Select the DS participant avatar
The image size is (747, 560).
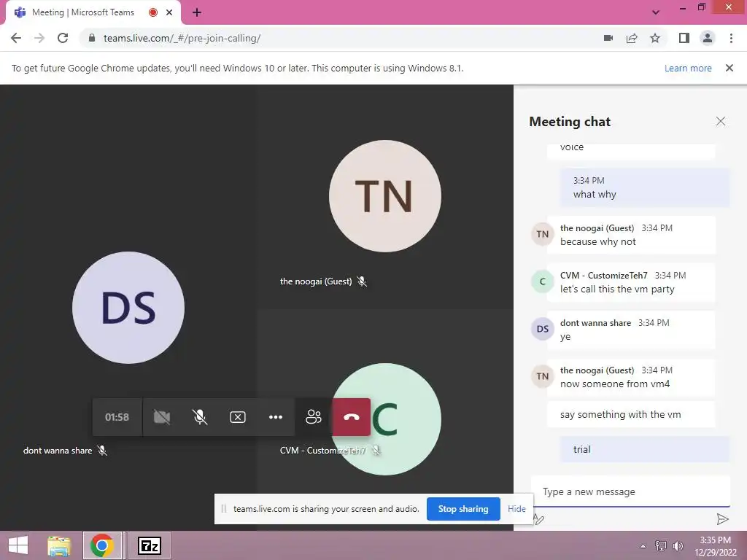pyautogui.click(x=128, y=308)
